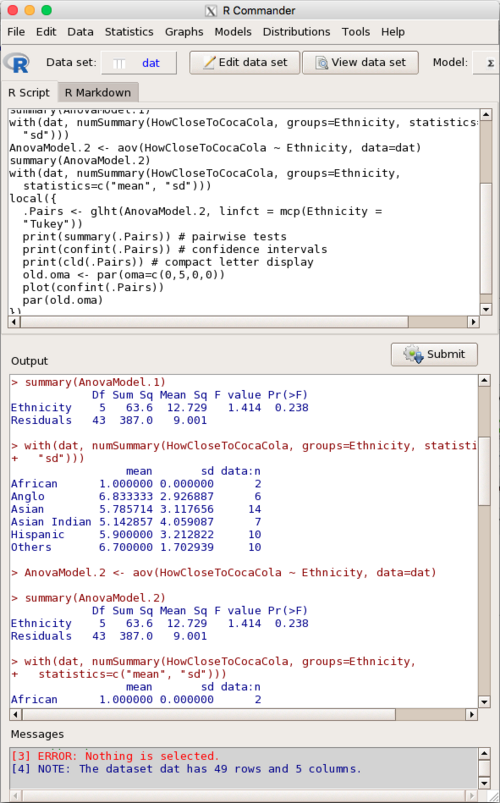The image size is (500, 803).
Task: Click output pane scroll left arrow
Action: coord(15,714)
